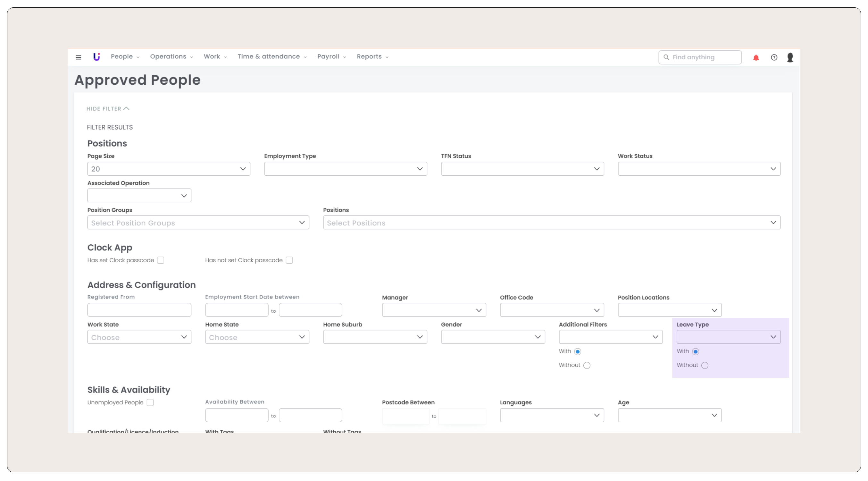Enable the Unemployed People checkbox

click(x=150, y=402)
